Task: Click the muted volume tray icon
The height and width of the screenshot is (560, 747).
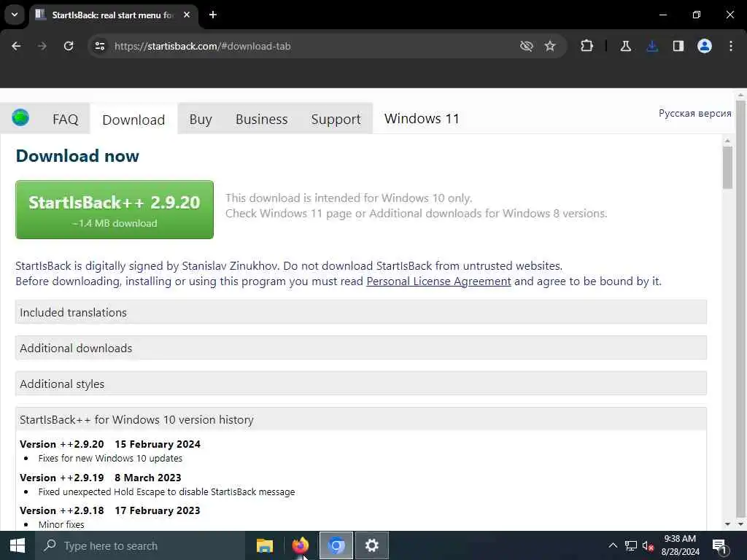Action: click(648, 545)
